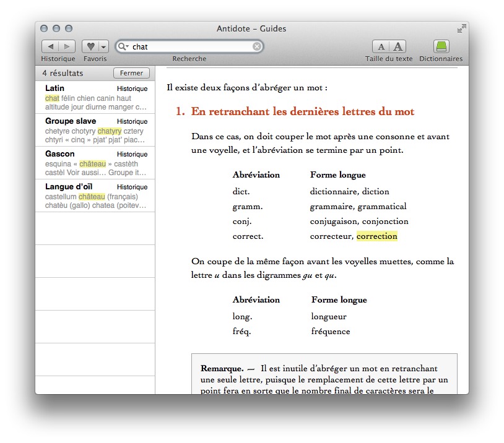Click heading 'En retranchant les dernières lettres du mot'

pyautogui.click(x=303, y=111)
